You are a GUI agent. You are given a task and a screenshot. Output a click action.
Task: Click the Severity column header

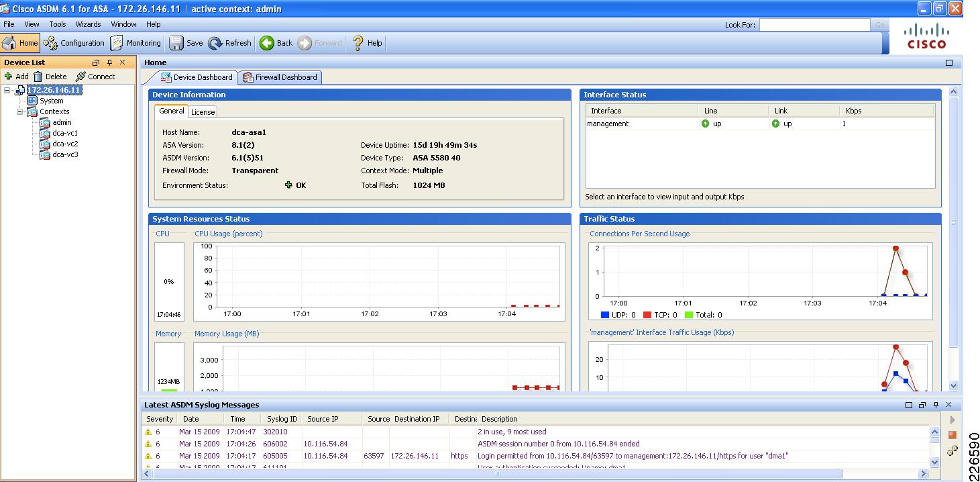[x=160, y=419]
